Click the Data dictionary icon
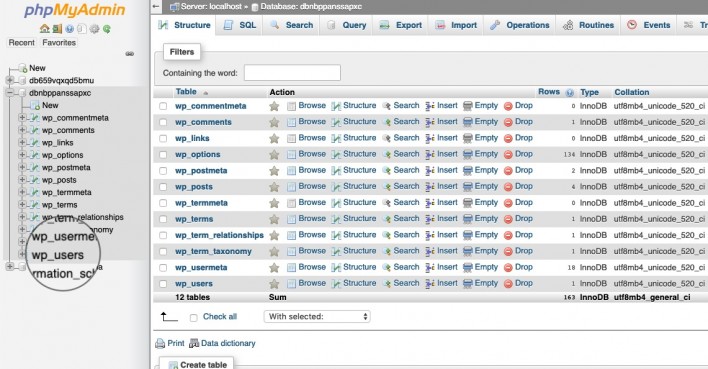The image size is (708, 369). [194, 344]
